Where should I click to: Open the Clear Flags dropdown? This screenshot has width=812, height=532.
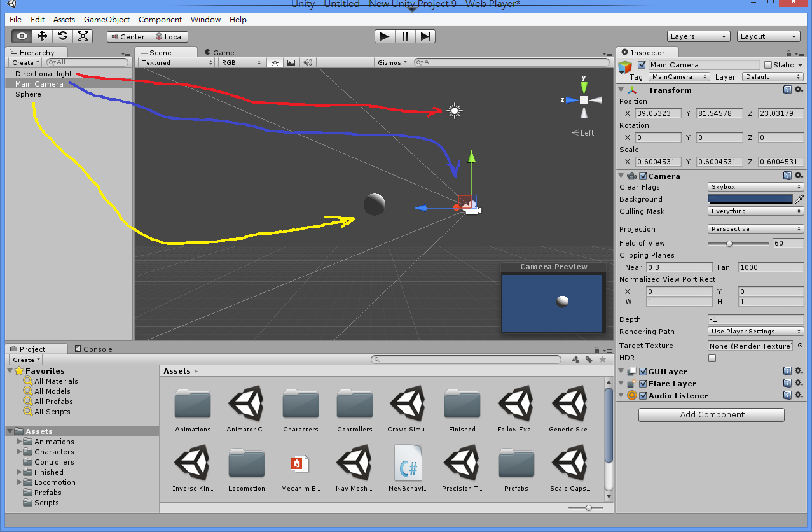point(755,186)
